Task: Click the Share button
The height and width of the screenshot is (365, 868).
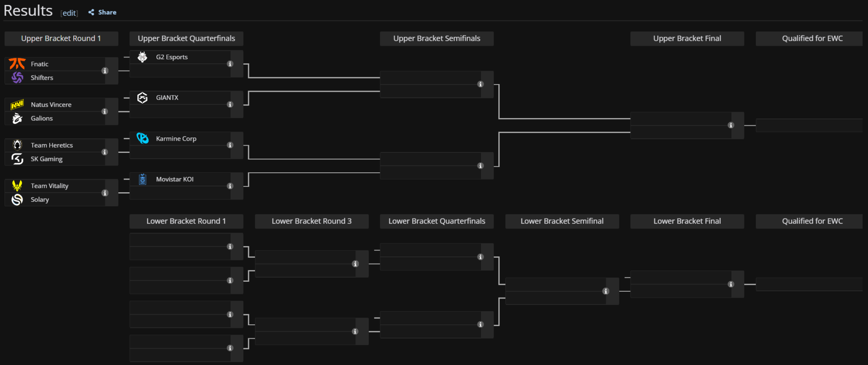Action: click(102, 12)
